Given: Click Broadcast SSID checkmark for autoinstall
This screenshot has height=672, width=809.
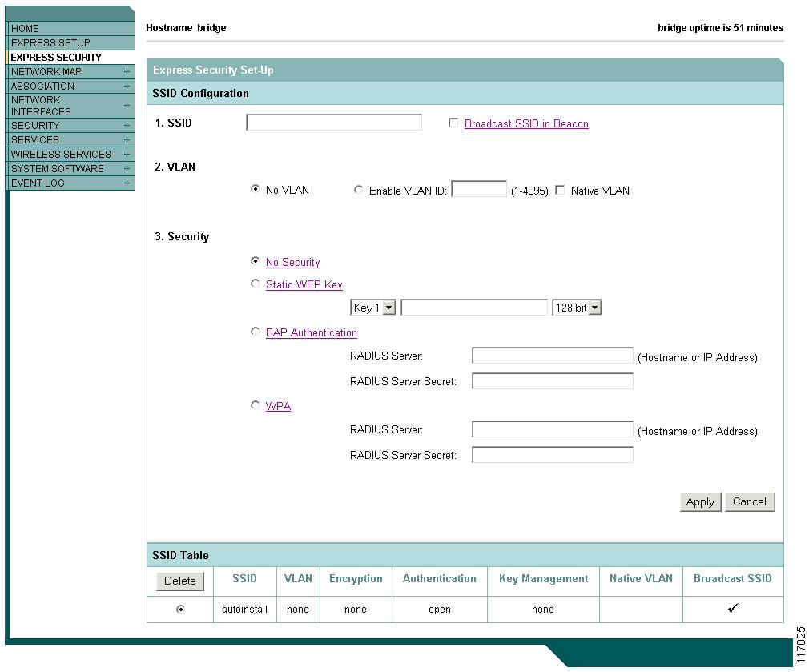Looking at the screenshot, I should 733,608.
